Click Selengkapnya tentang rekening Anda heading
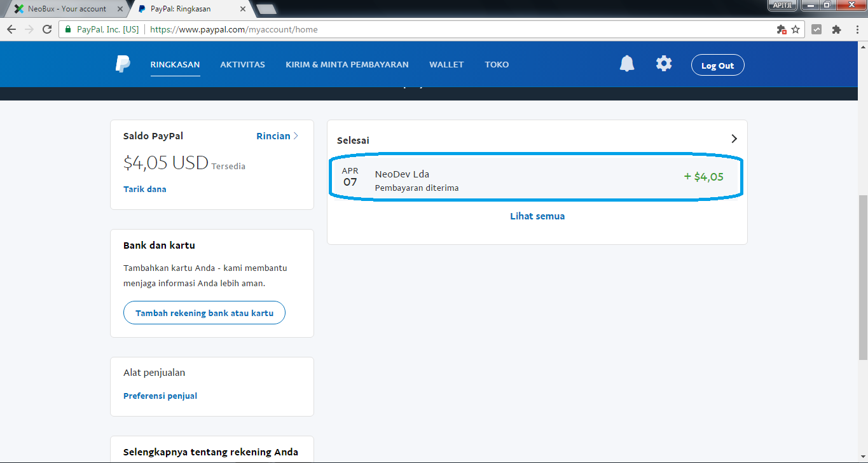 [x=210, y=452]
